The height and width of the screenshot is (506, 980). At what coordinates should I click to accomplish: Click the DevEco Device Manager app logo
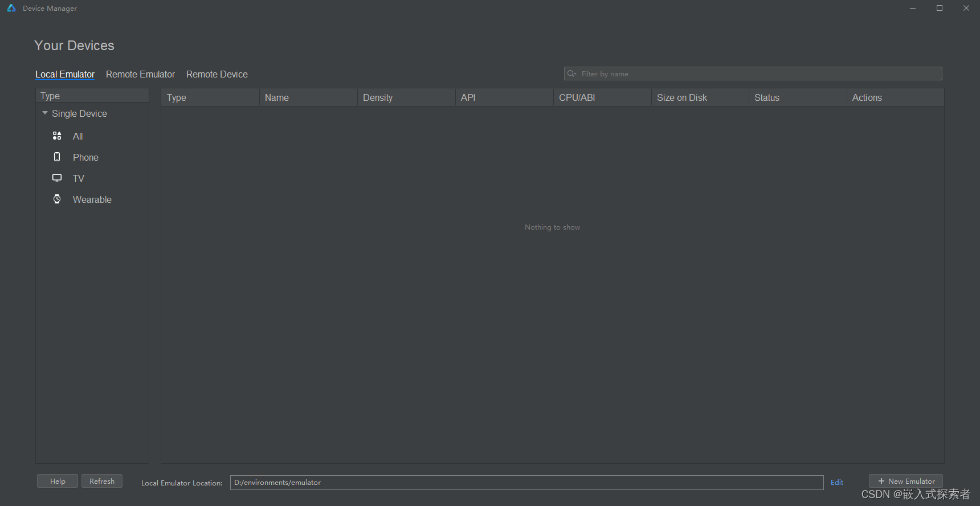[11, 8]
